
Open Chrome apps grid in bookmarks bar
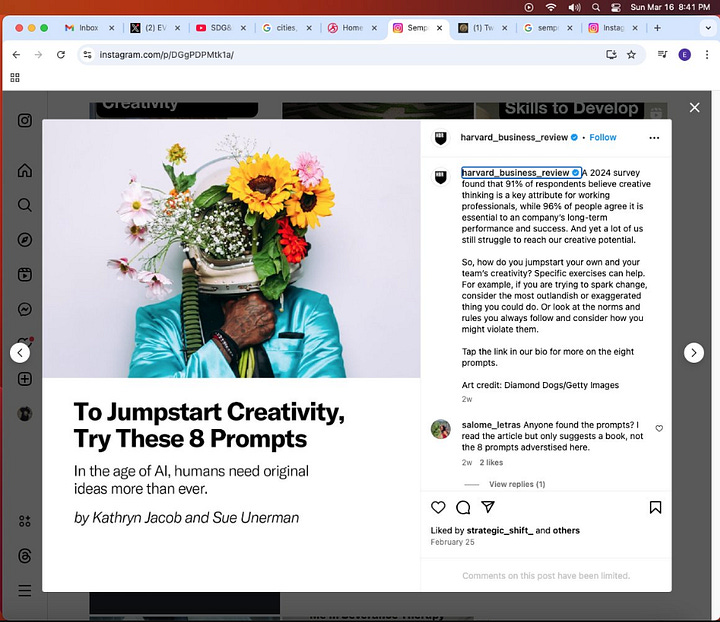15,77
